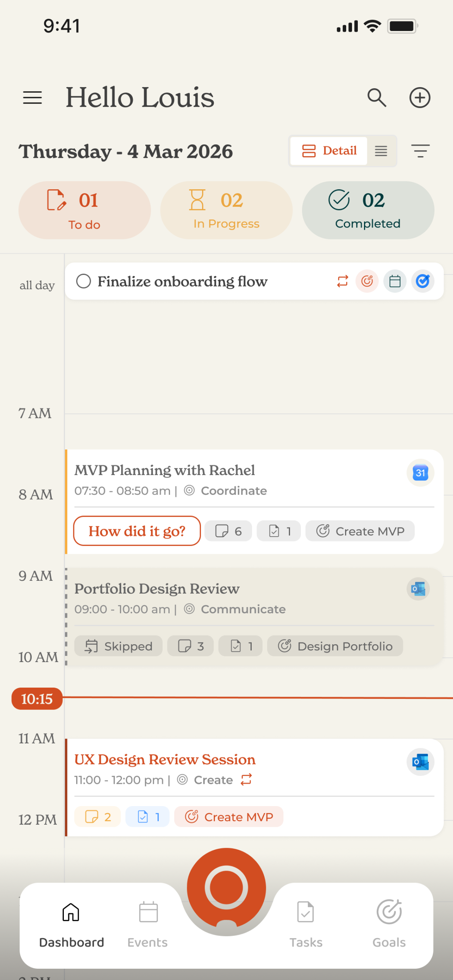Tap the Wi-Fi status icon
Image resolution: width=453 pixels, height=980 pixels.
pyautogui.click(x=372, y=26)
